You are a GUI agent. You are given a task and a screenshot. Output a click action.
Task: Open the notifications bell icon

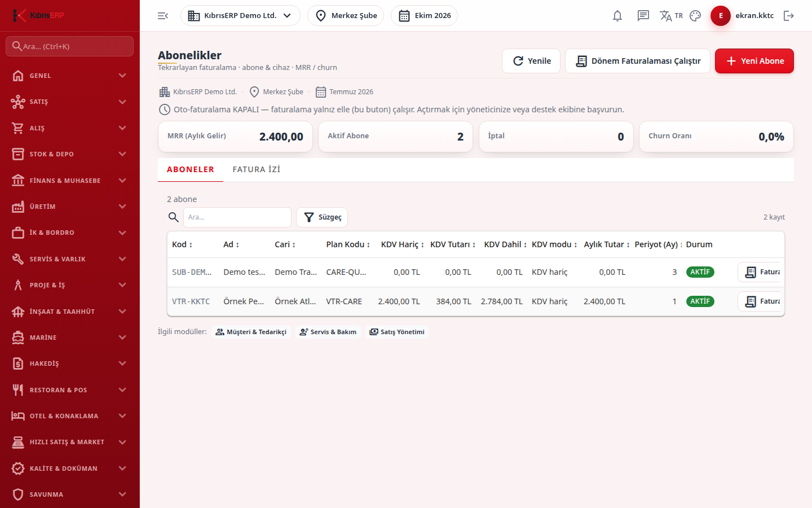coord(617,16)
